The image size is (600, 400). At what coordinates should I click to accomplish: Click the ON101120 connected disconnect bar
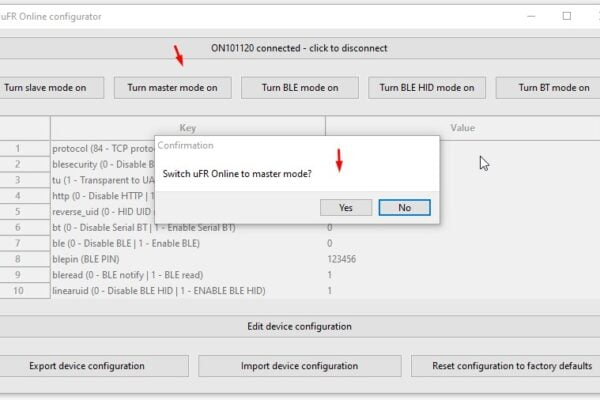pyautogui.click(x=299, y=48)
